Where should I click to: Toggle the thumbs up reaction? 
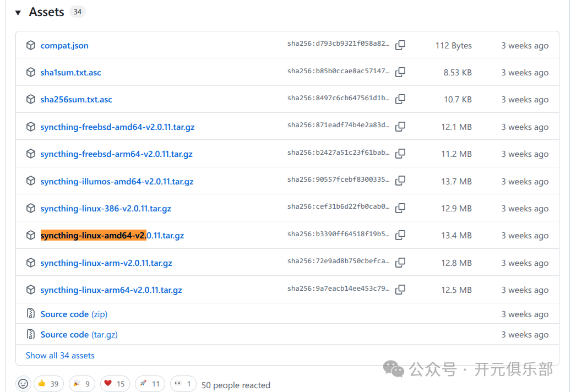(x=48, y=384)
